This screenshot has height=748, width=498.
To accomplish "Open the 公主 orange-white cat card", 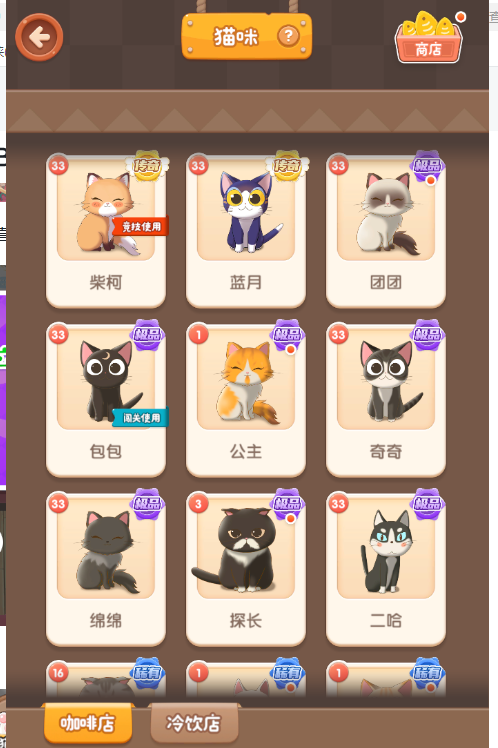I will [246, 400].
